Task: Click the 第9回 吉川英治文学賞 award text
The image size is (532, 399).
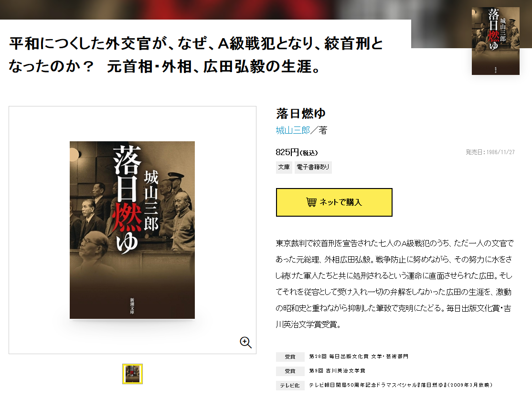Action: click(x=337, y=370)
